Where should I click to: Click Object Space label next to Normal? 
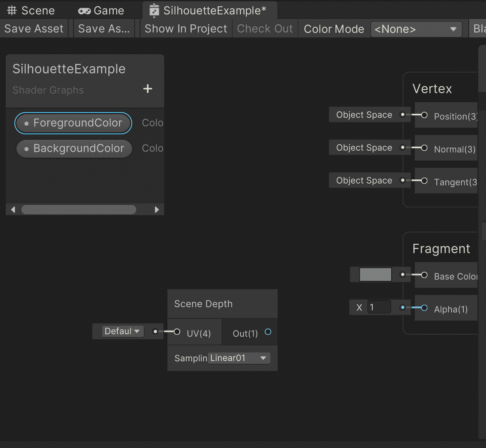pos(364,147)
